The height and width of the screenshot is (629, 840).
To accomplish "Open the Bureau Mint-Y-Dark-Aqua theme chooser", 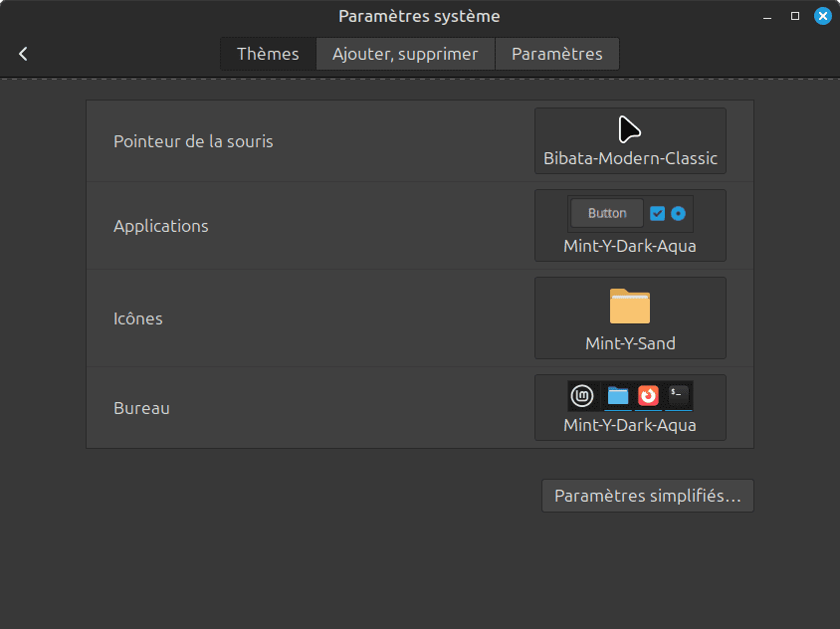I will pyautogui.click(x=630, y=407).
